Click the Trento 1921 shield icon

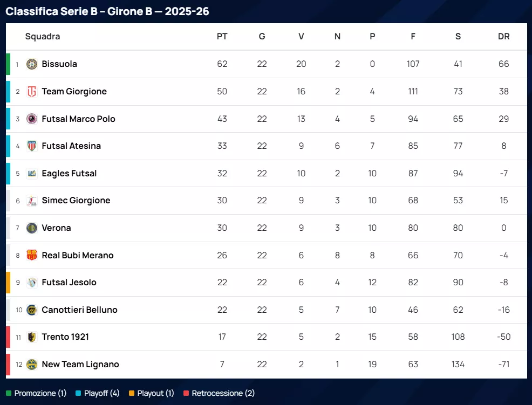tap(32, 337)
